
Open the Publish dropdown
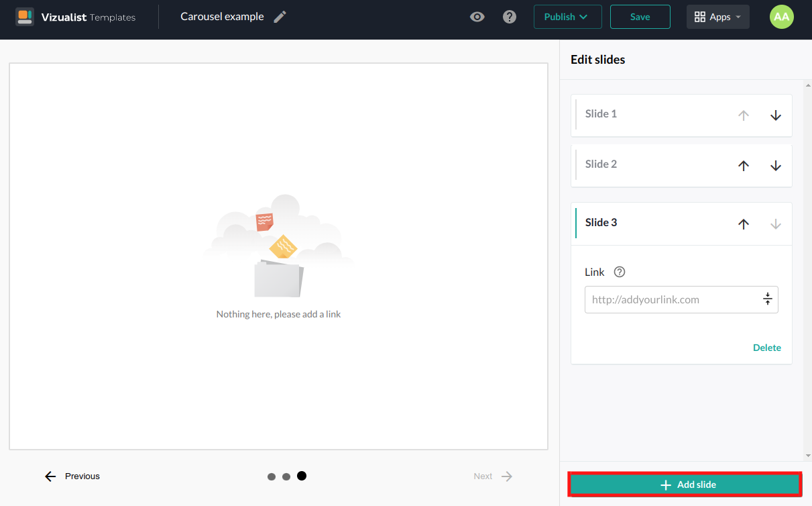pos(567,17)
